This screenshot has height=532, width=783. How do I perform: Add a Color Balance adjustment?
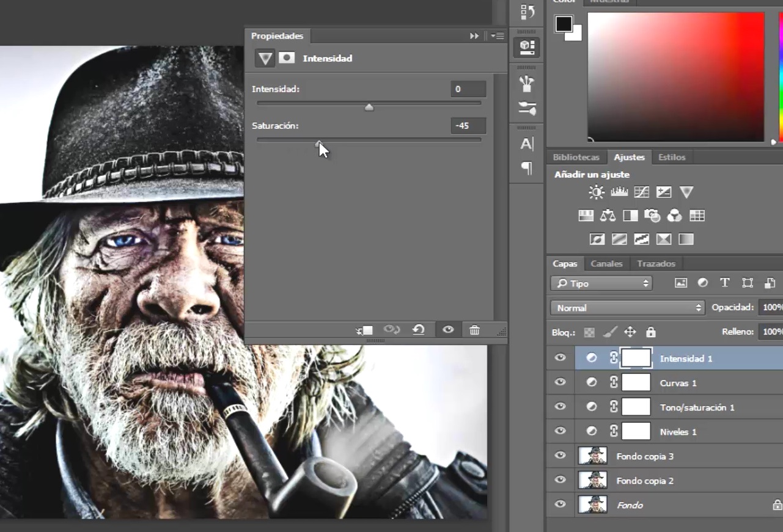[608, 216]
